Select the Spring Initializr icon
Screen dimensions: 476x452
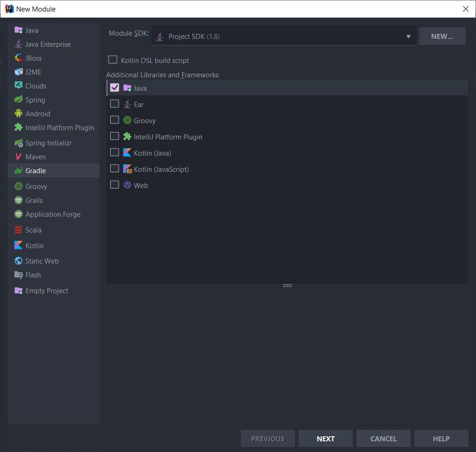pyautogui.click(x=19, y=143)
